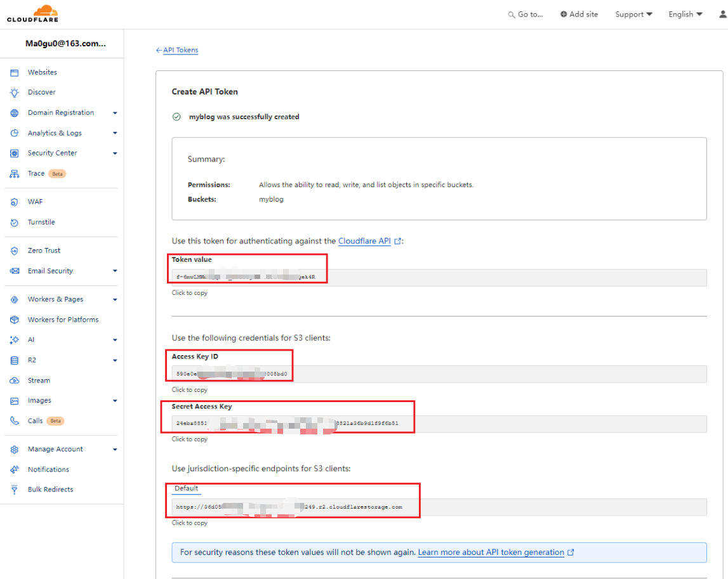
Task: Click the Cloudflare logo
Action: 32,13
